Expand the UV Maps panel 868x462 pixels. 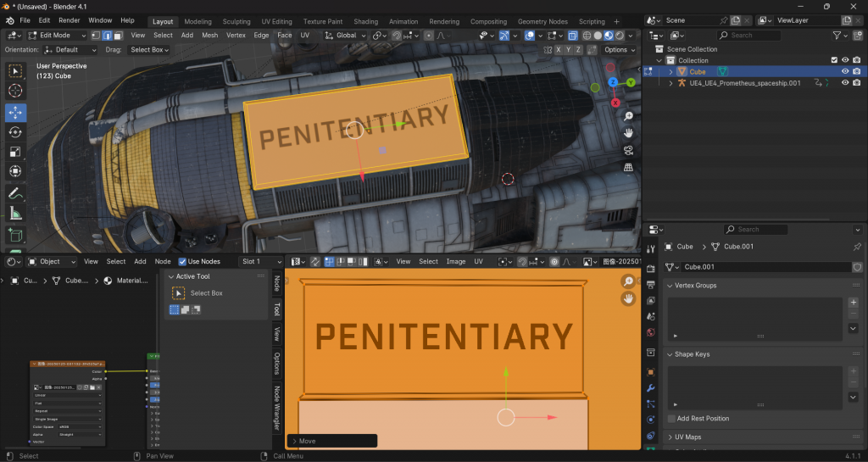click(687, 437)
